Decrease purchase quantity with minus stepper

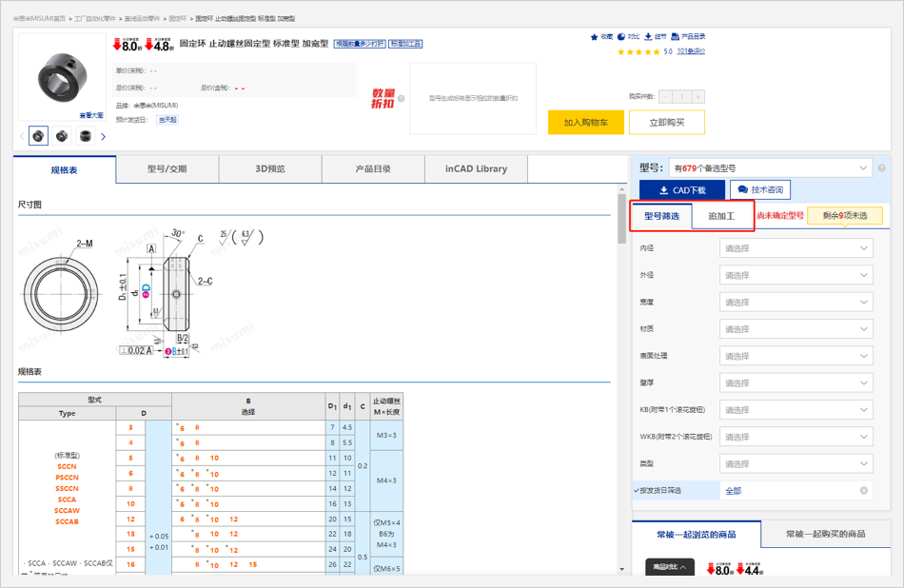662,96
